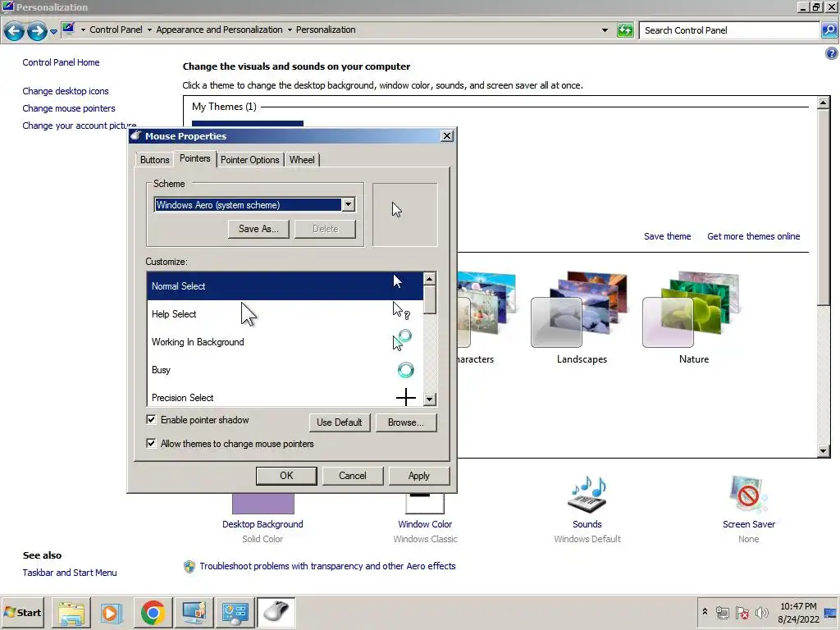Open the Start menu
This screenshot has width=840, height=630.
pyautogui.click(x=22, y=612)
